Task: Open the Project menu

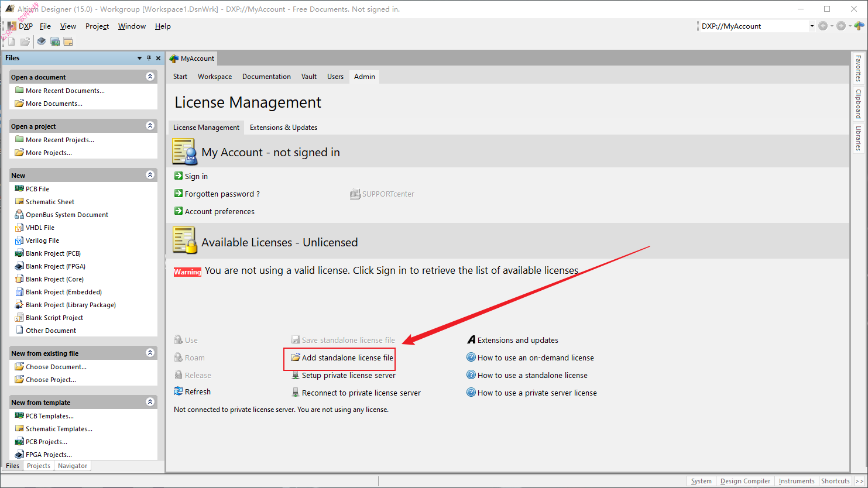Action: point(97,26)
